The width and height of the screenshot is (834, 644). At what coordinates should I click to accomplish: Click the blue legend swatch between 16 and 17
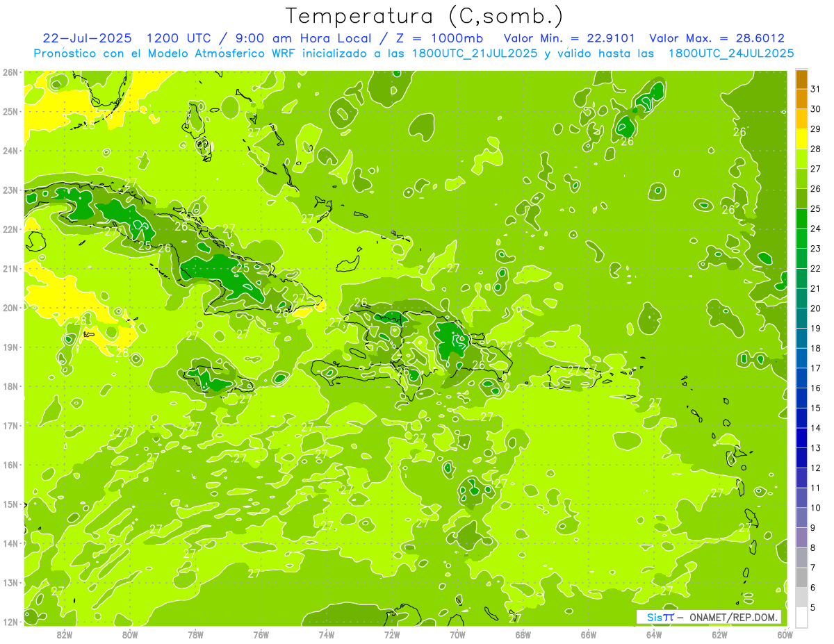click(x=801, y=378)
